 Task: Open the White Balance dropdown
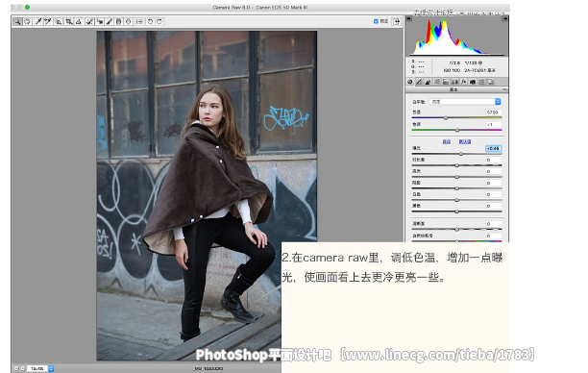coord(465,102)
